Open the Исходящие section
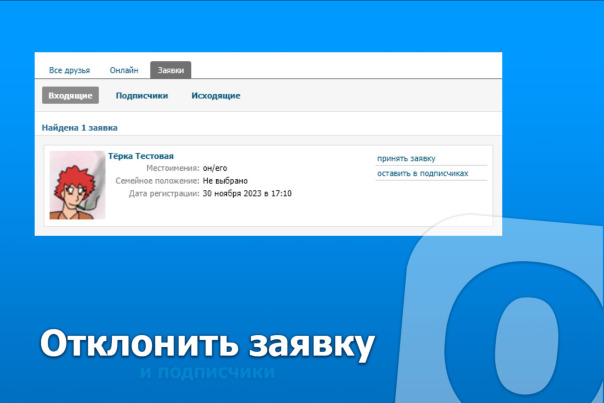 coord(216,96)
